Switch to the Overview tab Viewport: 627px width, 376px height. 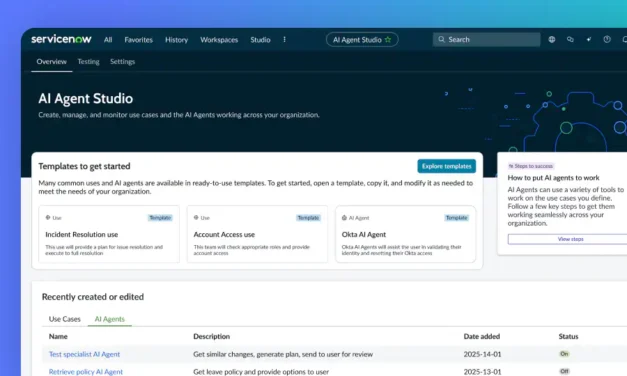(52, 62)
